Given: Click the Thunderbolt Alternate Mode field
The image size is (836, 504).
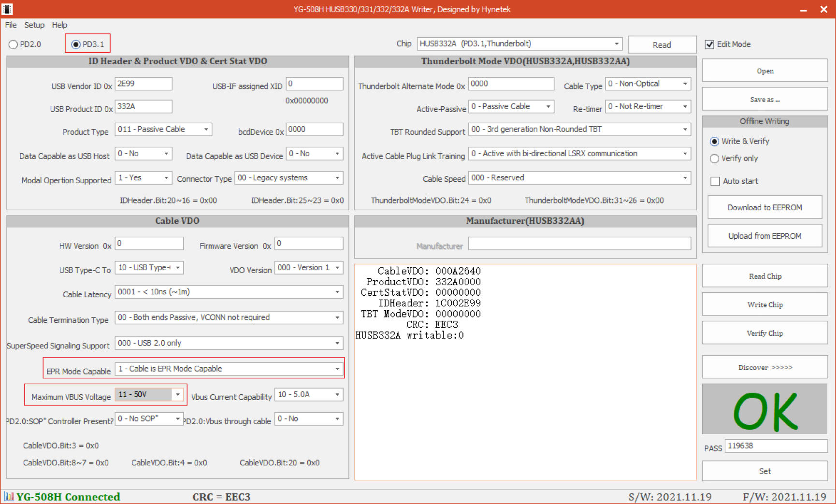Looking at the screenshot, I should coord(511,84).
